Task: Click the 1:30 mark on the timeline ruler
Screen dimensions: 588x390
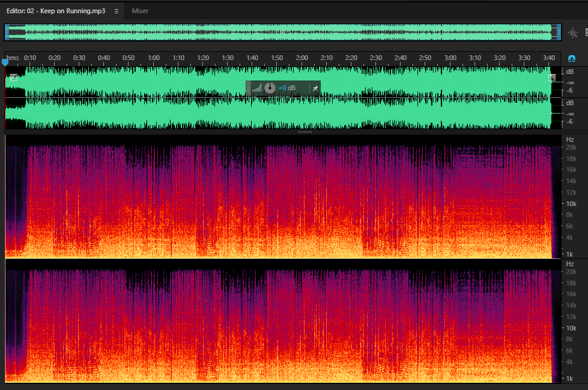Action: pos(228,58)
